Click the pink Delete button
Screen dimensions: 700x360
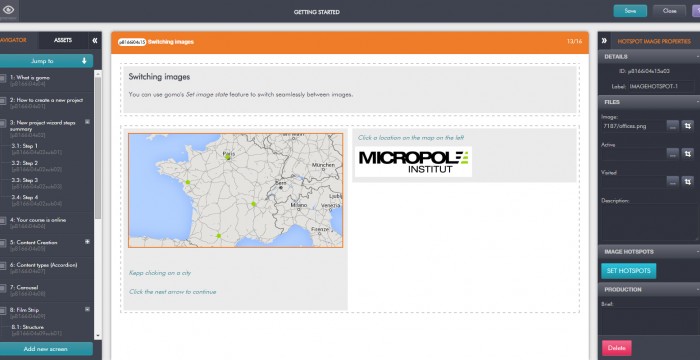pyautogui.click(x=617, y=348)
